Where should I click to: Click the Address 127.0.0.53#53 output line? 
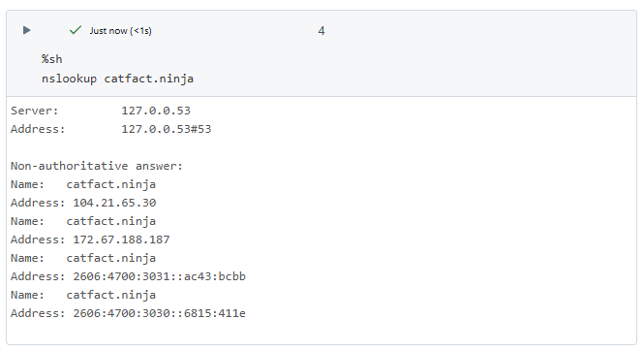pos(111,129)
